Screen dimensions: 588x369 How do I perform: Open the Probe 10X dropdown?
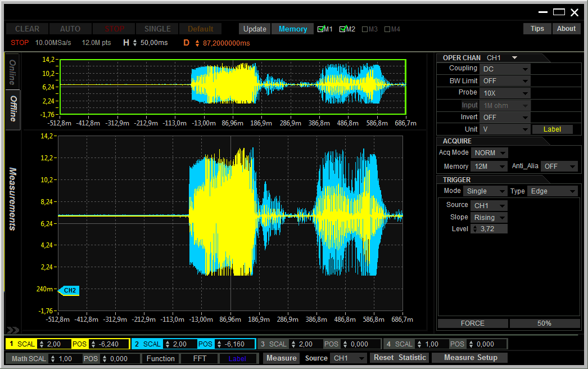tap(505, 93)
